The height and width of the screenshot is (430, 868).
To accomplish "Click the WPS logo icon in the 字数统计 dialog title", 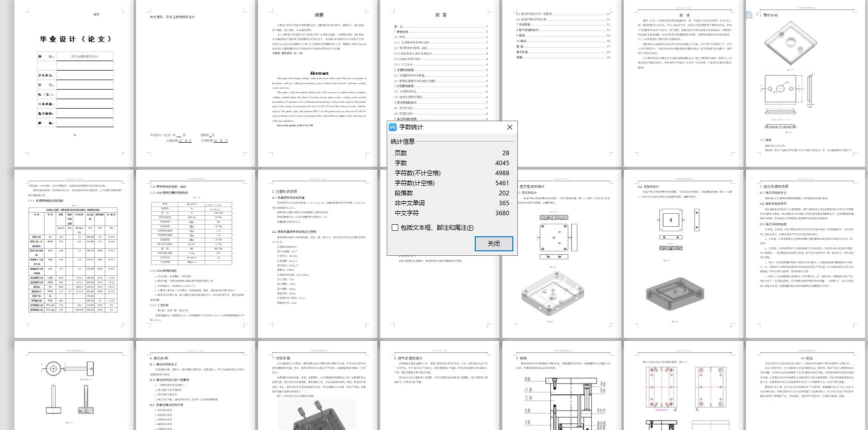I will pos(393,127).
